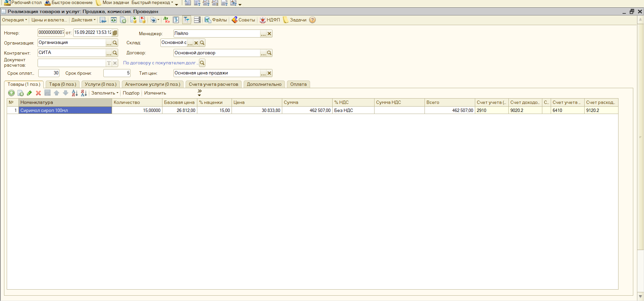
Task: Open the Счета учета расчетов tab
Action: [213, 84]
